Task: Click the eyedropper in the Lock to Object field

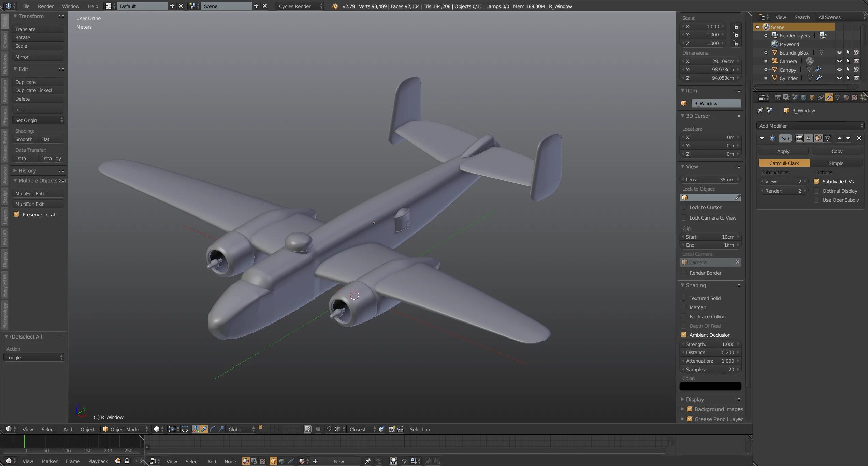Action: coord(738,198)
